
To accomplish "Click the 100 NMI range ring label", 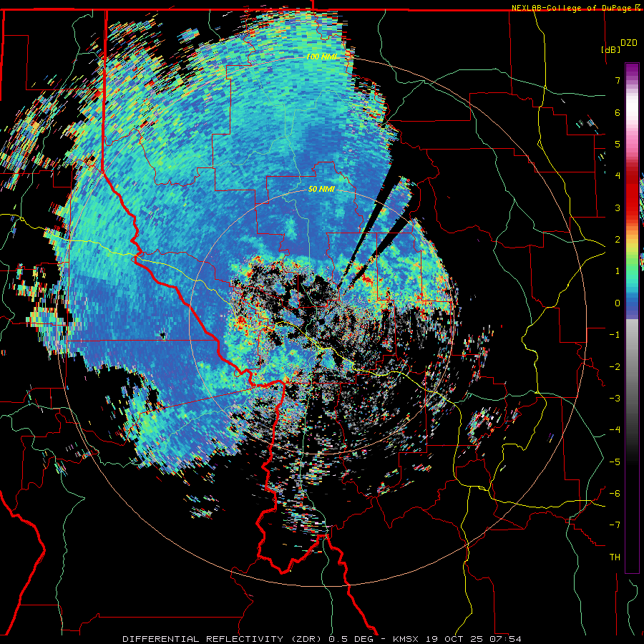I will tap(323, 57).
